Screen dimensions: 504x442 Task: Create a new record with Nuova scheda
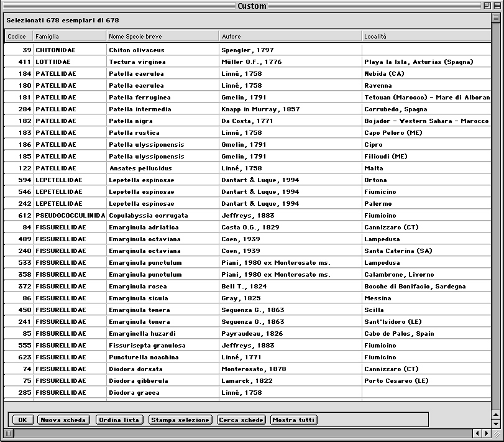click(63, 420)
